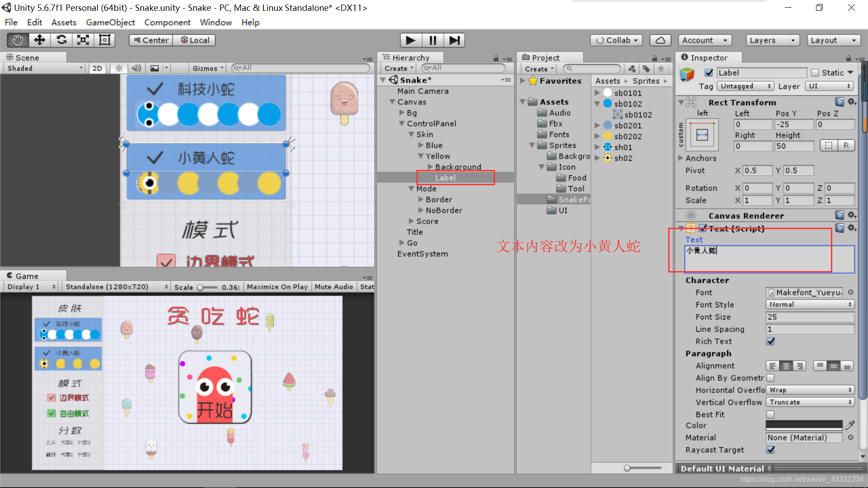This screenshot has width=868, height=488.
Task: Open Canvas Renderer gear settings
Action: [852, 216]
